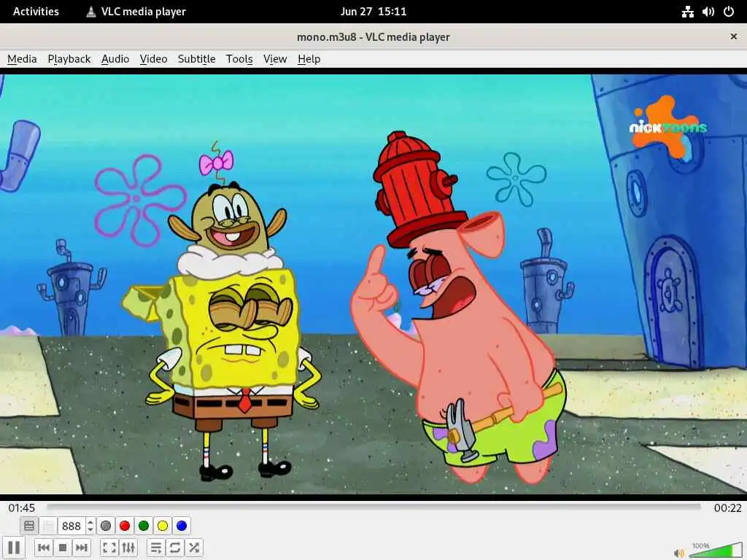Toggle teletext transparency button
This screenshot has width=747, height=560.
pos(48,526)
